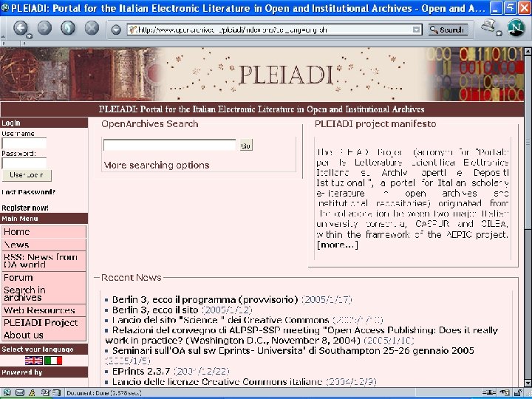This screenshot has width=532, height=399.
Task: Open Lancio delle licenze Creative Commons italiane link
Action: 217,382
